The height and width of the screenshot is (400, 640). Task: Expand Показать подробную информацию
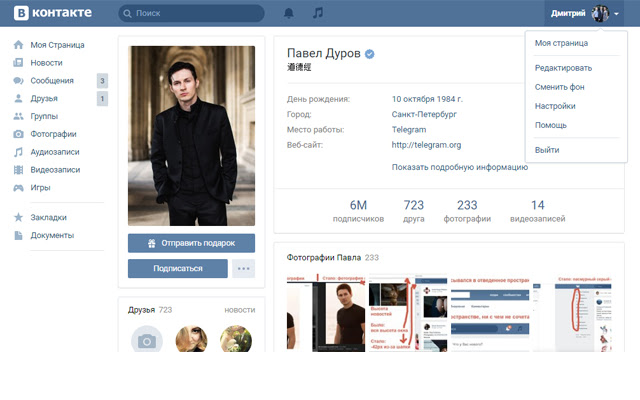459,167
